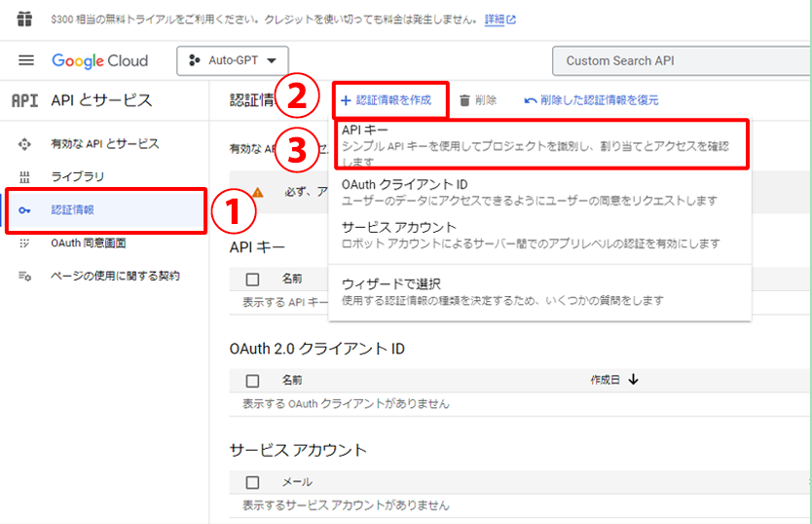The image size is (812, 524).
Task: Check the select-all box in サービス アカウント table
Action: [x=253, y=482]
